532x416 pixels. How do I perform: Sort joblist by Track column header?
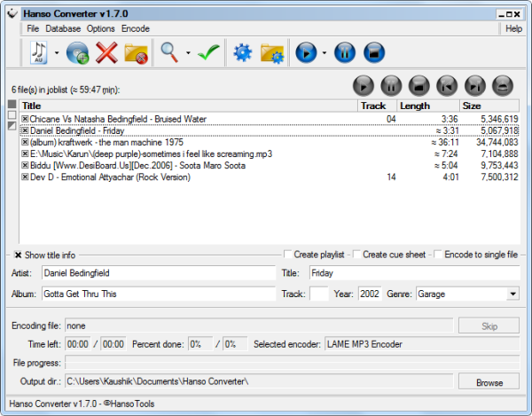click(x=377, y=106)
